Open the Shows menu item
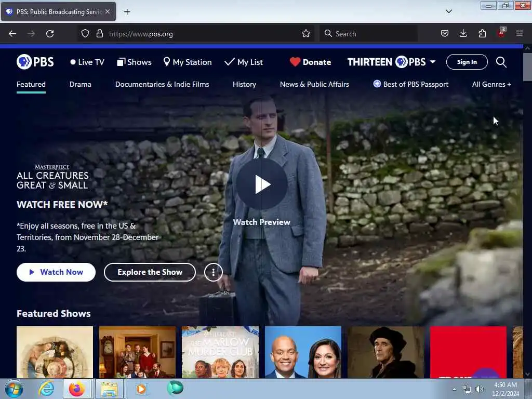Screen dimensions: 532x399 pos(135,62)
